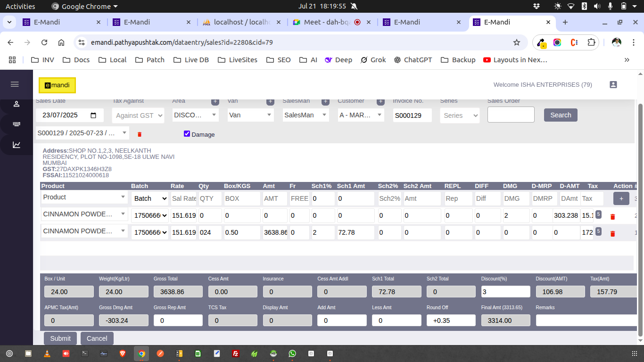Open the Series dropdown
Image resolution: width=644 pixels, height=362 pixels.
point(460,115)
